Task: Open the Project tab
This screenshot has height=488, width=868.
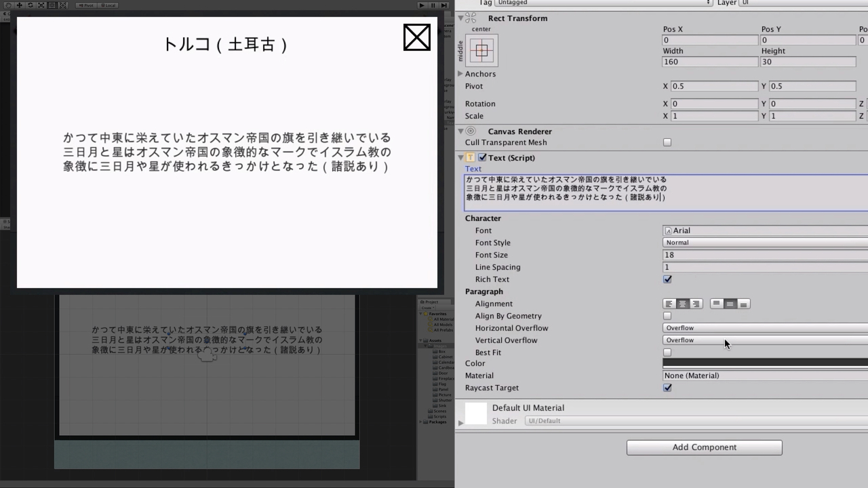Action: [x=428, y=302]
